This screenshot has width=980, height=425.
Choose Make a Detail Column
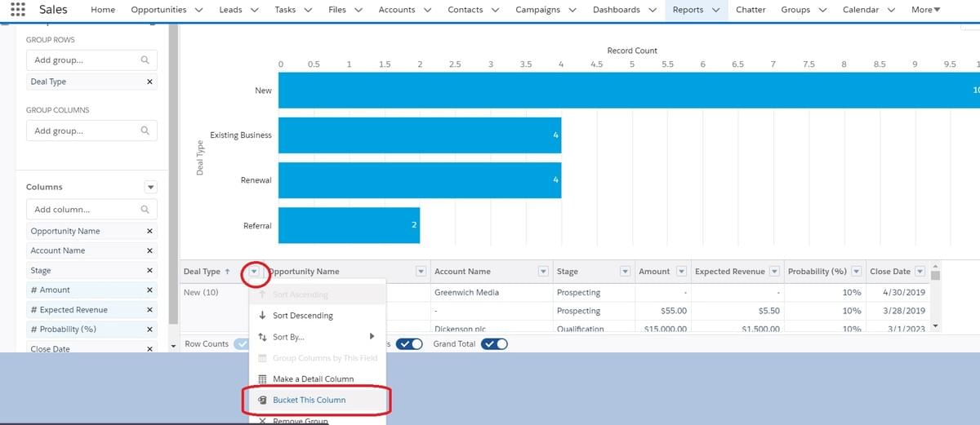click(318, 379)
